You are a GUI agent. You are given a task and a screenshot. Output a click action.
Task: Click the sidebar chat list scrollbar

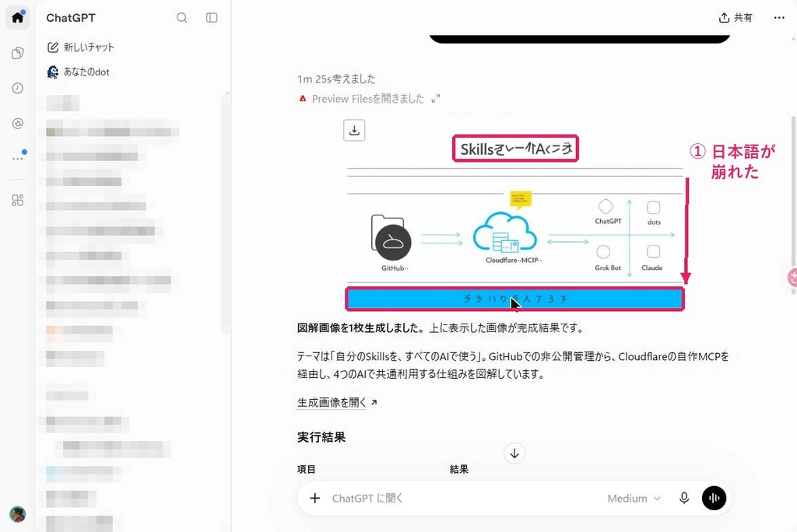pos(226,213)
